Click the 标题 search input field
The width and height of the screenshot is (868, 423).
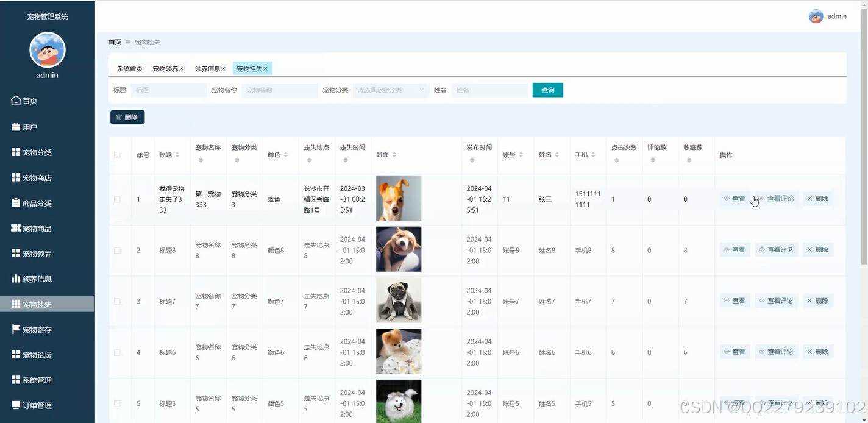click(168, 90)
